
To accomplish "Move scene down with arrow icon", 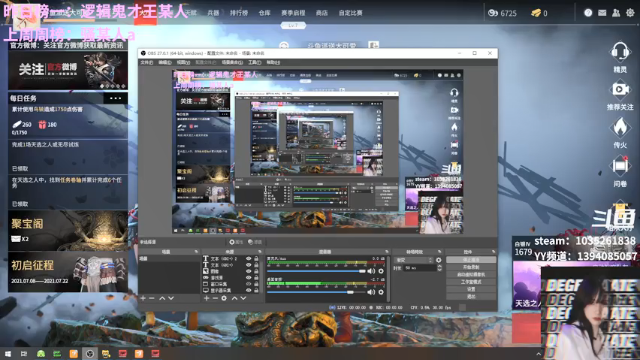I will click(x=171, y=298).
